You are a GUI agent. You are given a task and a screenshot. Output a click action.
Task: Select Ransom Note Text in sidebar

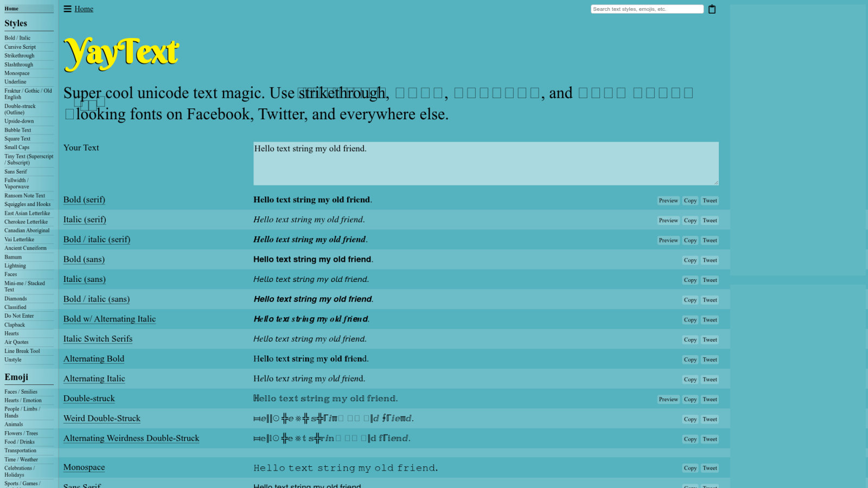(25, 196)
